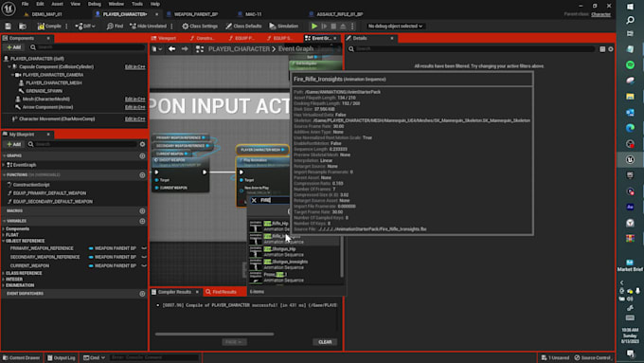Image resolution: width=644 pixels, height=363 pixels.
Task: Open the debug object selector dropdown
Action: point(395,26)
